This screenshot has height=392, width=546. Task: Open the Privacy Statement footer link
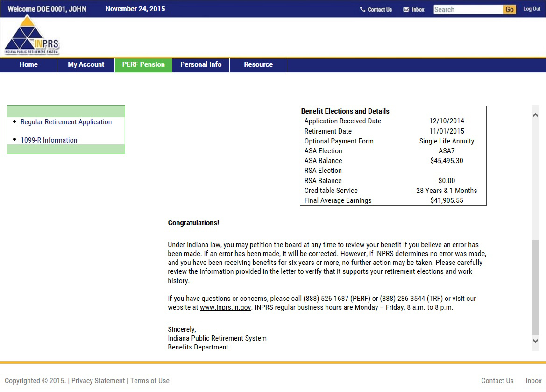pos(98,381)
